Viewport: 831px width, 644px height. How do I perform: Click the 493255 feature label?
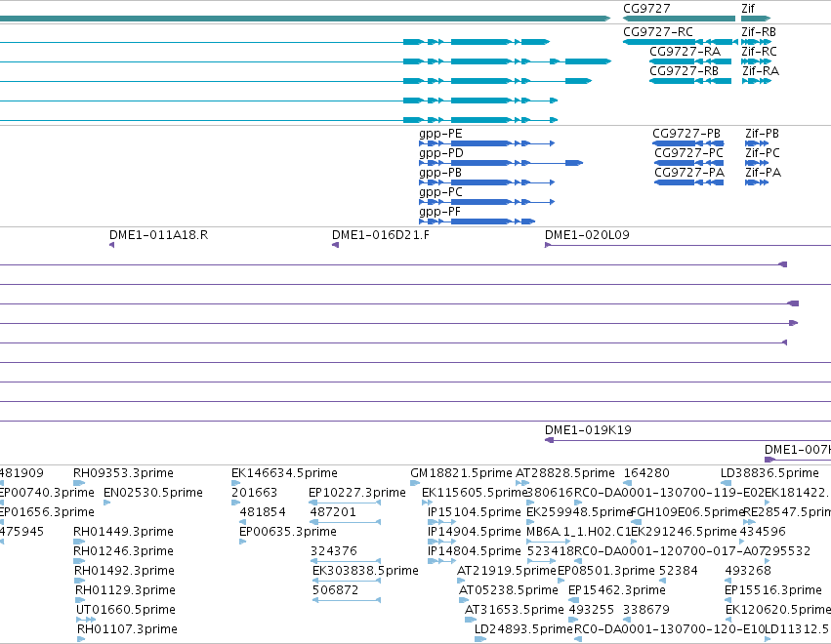(592, 610)
